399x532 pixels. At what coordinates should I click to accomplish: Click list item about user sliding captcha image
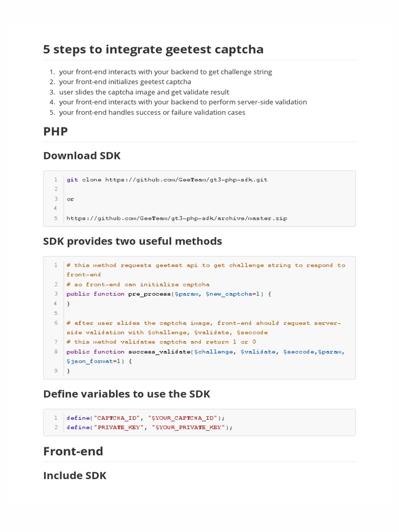(x=144, y=92)
